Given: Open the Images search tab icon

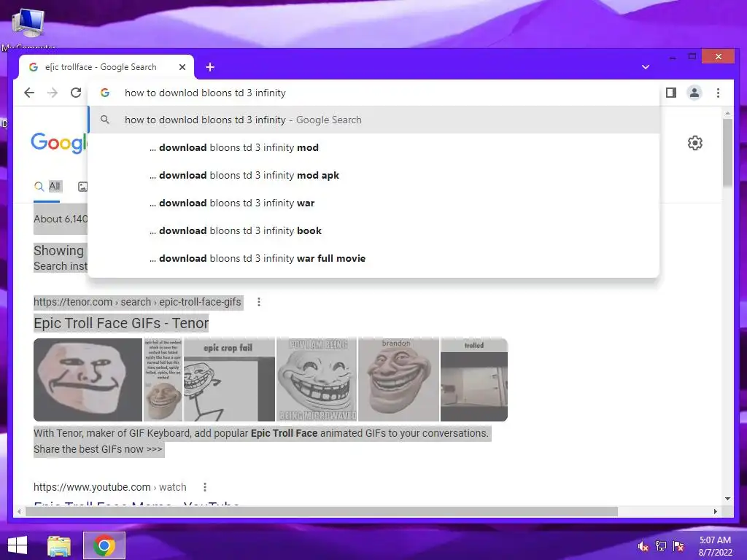Looking at the screenshot, I should (x=83, y=187).
